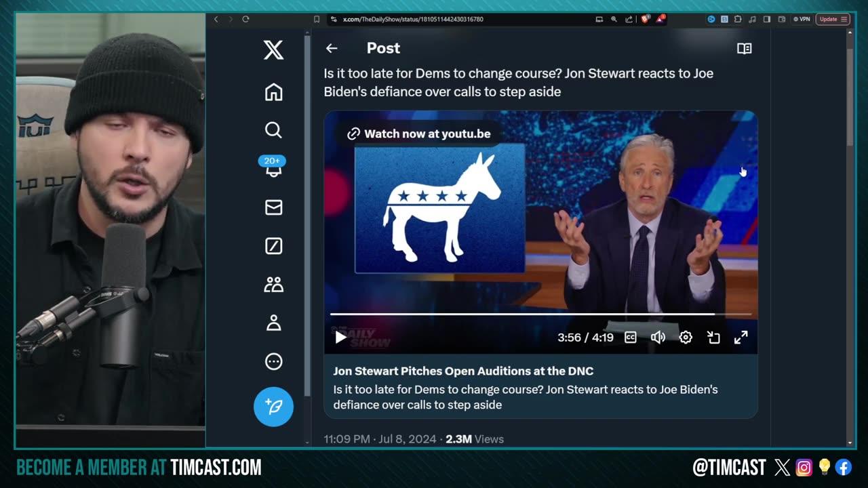Play the Jon Stewart video
Screen dimensions: 868x488
point(340,337)
